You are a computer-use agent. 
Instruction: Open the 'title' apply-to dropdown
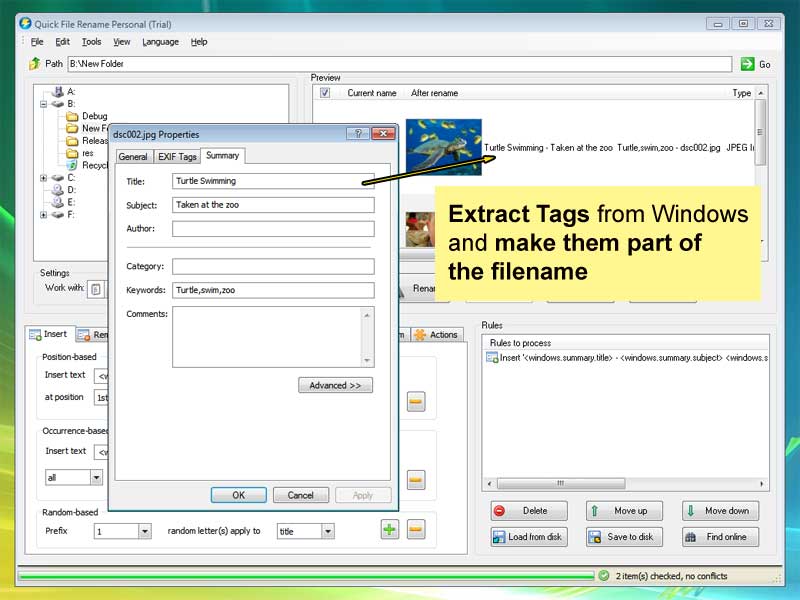pos(328,531)
